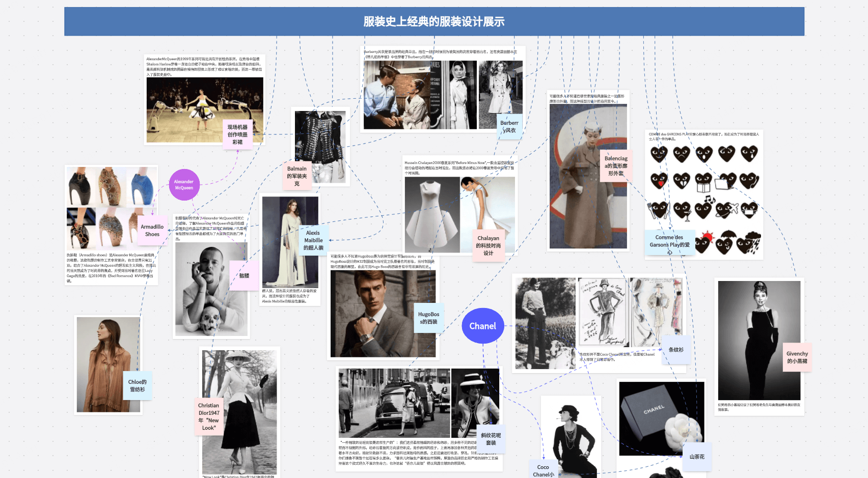Select the tweed suit street photo
Viewport: 868px width, 478px height.
(394, 403)
